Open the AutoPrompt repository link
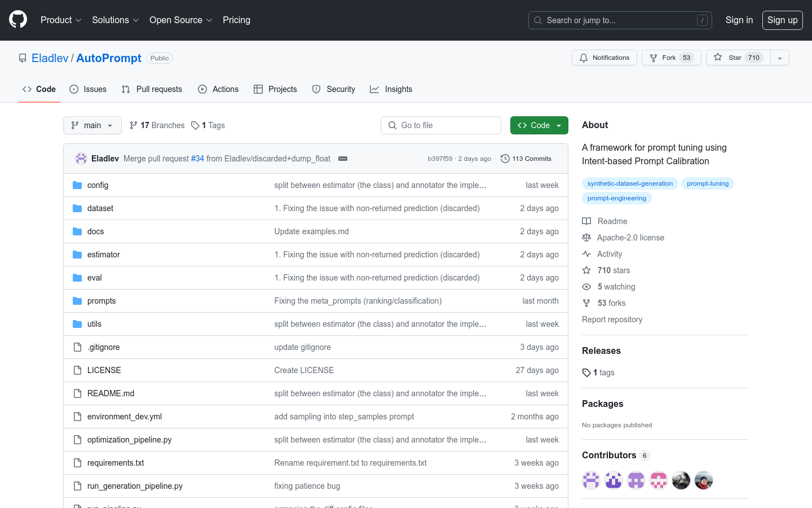This screenshot has height=508, width=812. coord(108,58)
